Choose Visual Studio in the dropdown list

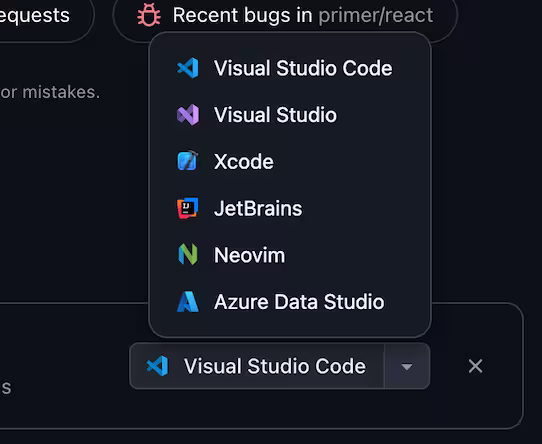click(290, 115)
